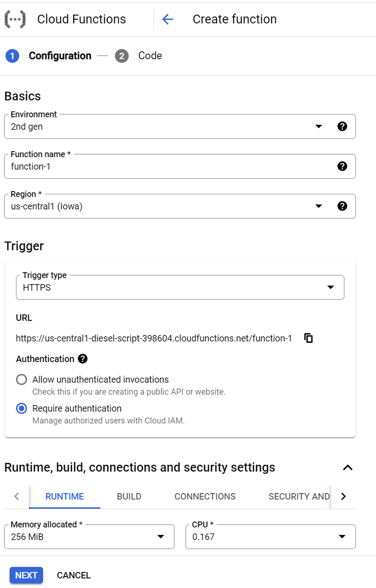Open help icon for Region field
Viewport: 376px width, 588px height.
point(343,206)
